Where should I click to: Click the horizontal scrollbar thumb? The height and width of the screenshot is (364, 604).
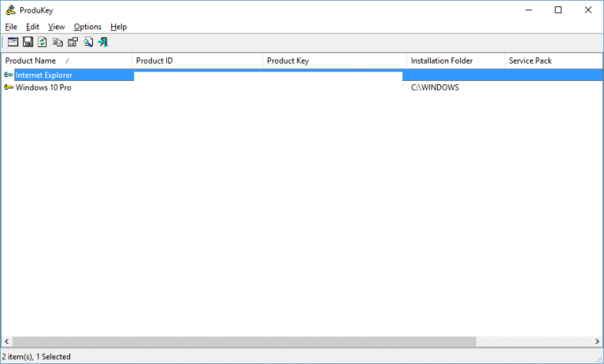click(244, 341)
